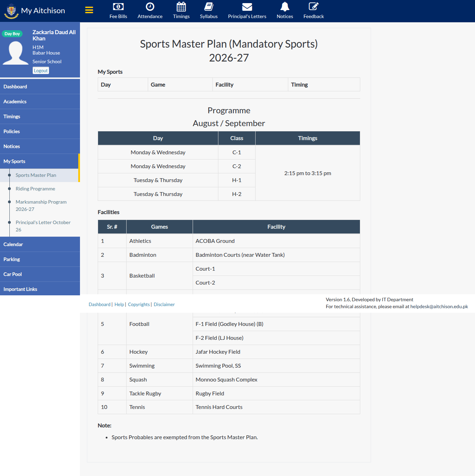The height and width of the screenshot is (476, 475).
Task: Click the ACOBA Ground facility cell
Action: pos(276,241)
